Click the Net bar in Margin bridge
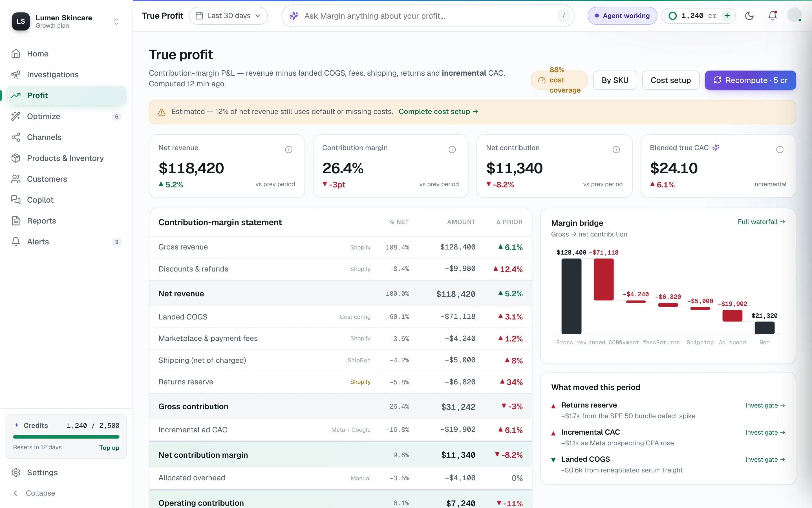812x508 pixels. click(x=764, y=328)
